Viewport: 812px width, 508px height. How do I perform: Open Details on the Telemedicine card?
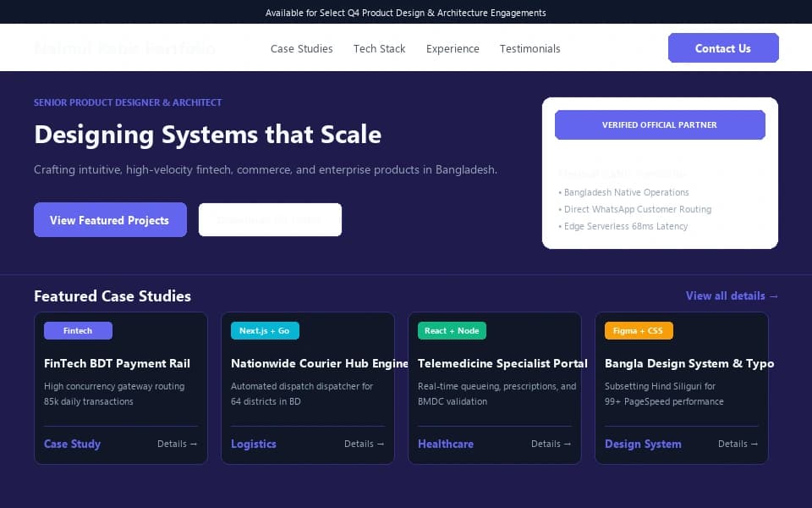[551, 444]
